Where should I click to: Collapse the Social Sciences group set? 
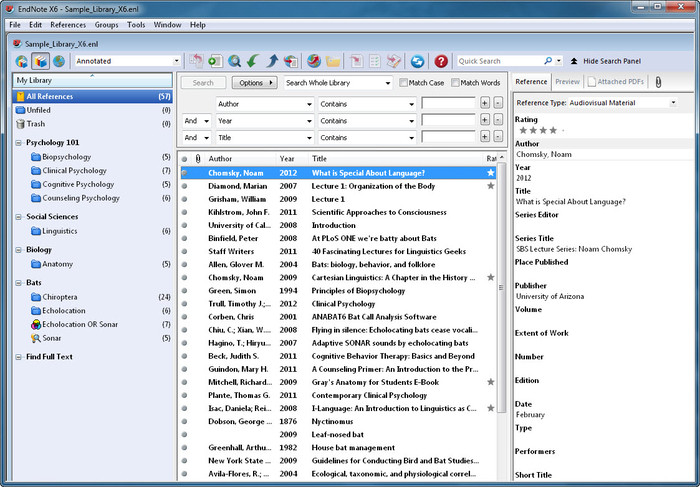coord(18,217)
